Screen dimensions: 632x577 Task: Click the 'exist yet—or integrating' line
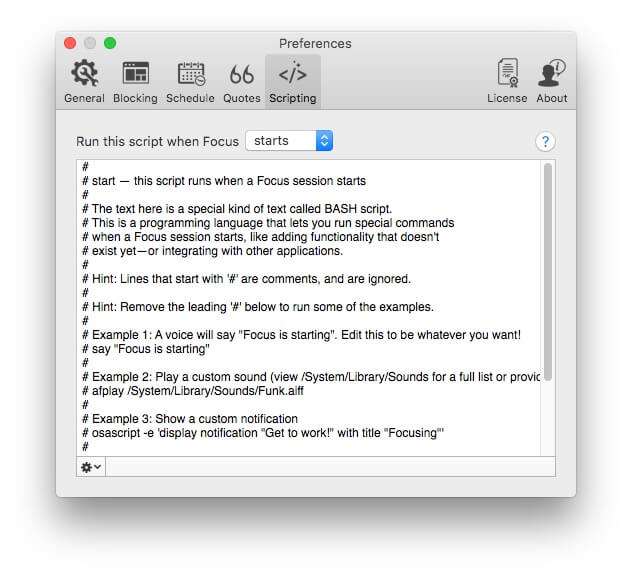pos(212,251)
